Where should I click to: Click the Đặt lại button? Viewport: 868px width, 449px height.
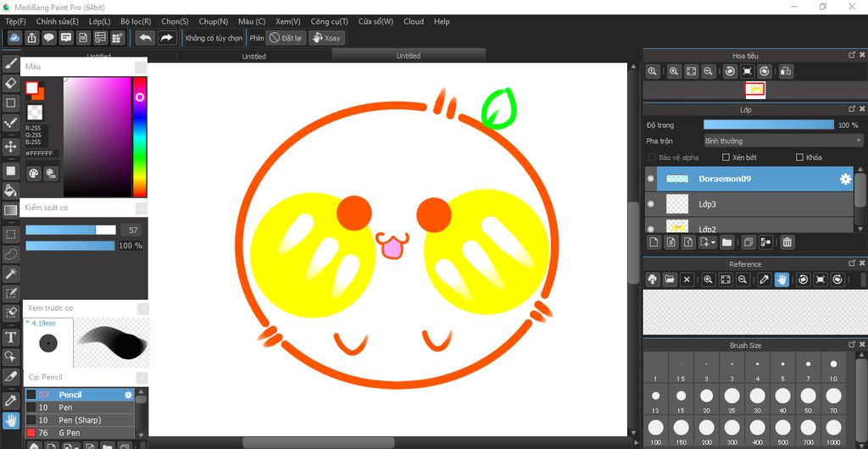pyautogui.click(x=287, y=37)
